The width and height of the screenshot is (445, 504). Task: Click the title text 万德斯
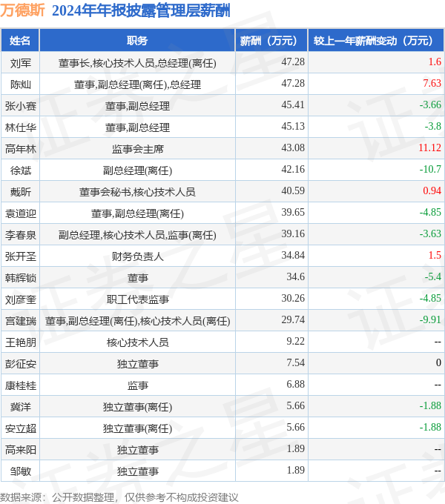coord(22,10)
